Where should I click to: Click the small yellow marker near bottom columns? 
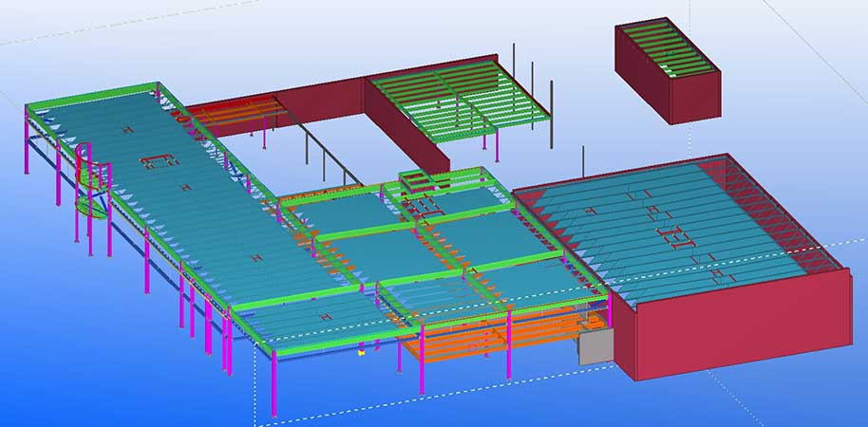click(361, 352)
